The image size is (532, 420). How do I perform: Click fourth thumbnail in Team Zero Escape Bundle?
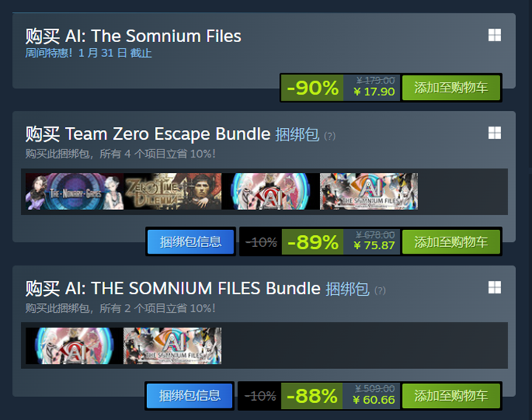[369, 192]
